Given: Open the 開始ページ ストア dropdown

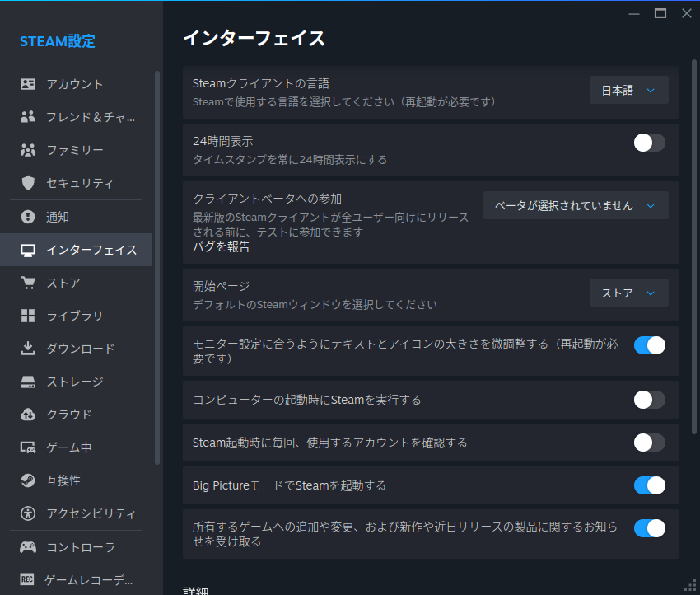Looking at the screenshot, I should click(628, 293).
